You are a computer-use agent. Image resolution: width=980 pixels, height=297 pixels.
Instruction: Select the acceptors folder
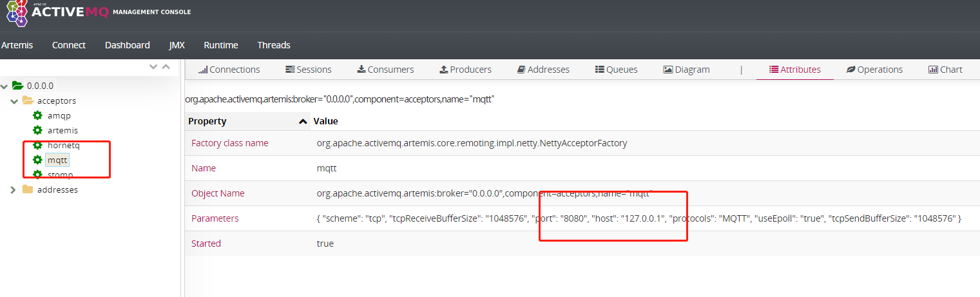57,101
